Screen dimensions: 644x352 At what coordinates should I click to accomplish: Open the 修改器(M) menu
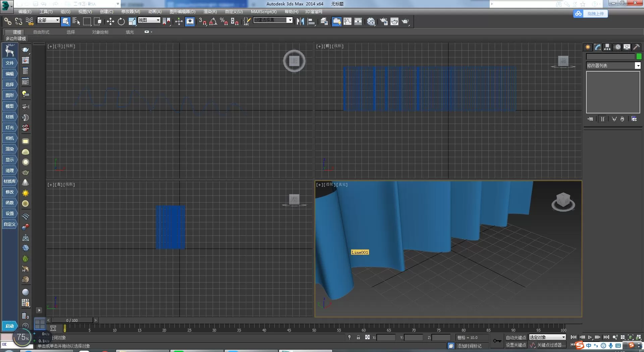coord(131,12)
